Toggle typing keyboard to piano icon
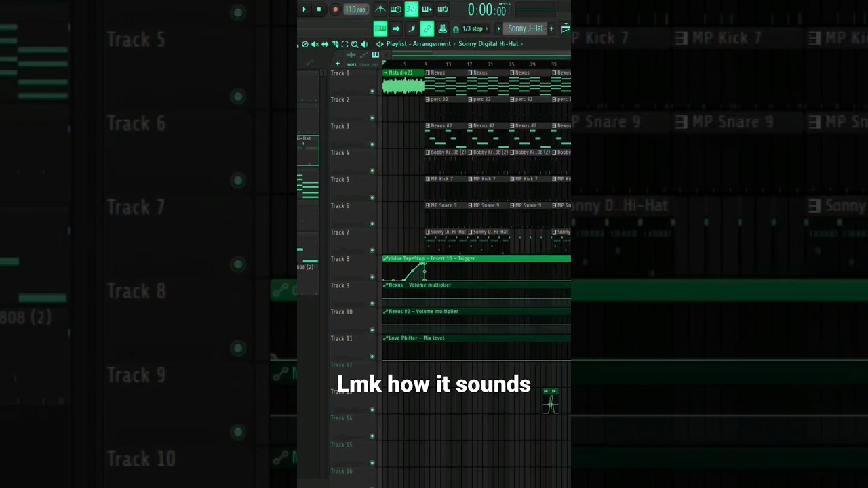Viewport: 868px width, 488px height. point(380,28)
